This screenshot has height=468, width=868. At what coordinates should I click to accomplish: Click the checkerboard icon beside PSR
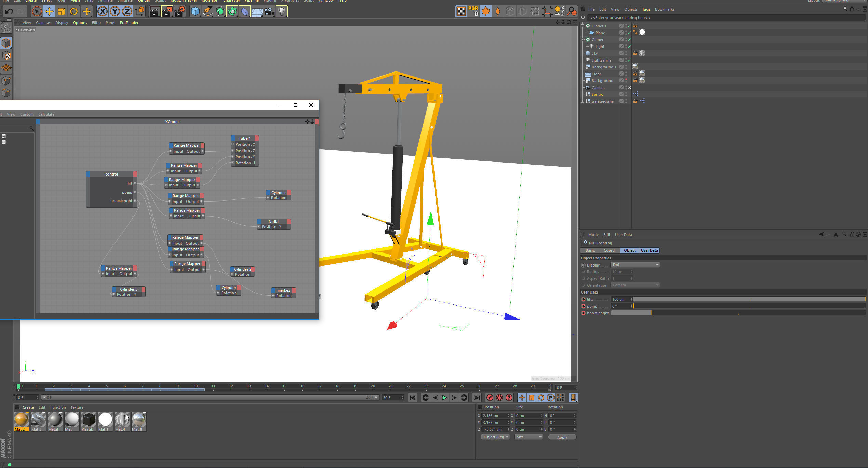pos(461,11)
